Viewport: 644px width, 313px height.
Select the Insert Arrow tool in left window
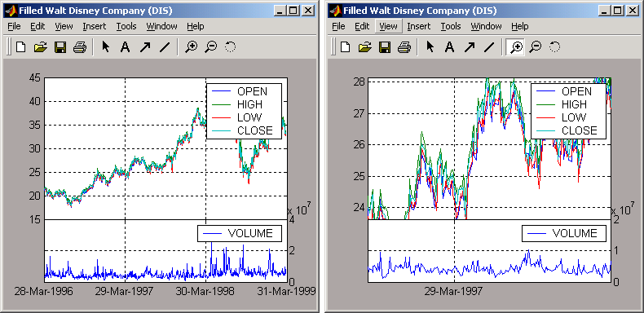pyautogui.click(x=144, y=47)
